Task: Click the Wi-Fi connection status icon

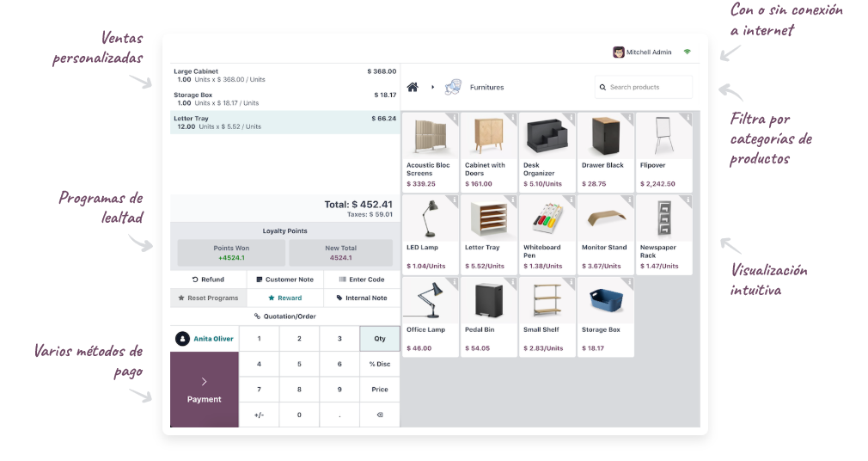Action: (687, 52)
